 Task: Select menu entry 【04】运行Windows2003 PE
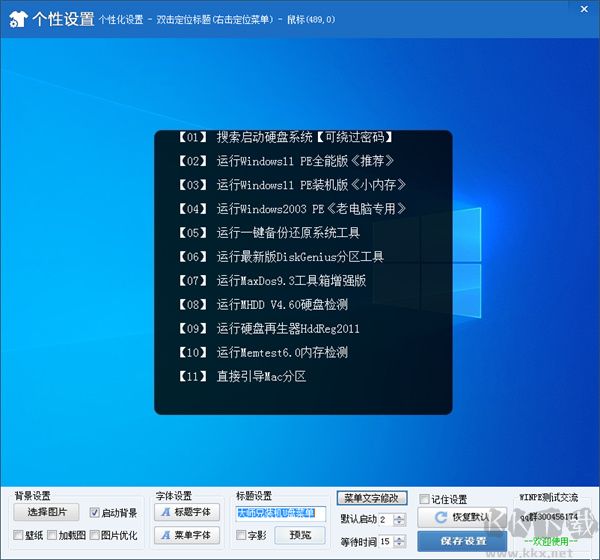click(291, 209)
